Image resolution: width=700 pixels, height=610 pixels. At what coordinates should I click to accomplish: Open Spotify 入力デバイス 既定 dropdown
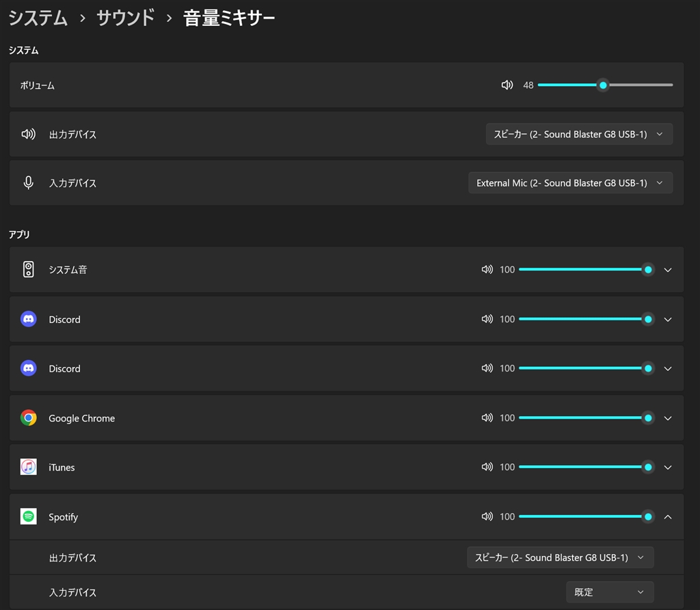610,592
